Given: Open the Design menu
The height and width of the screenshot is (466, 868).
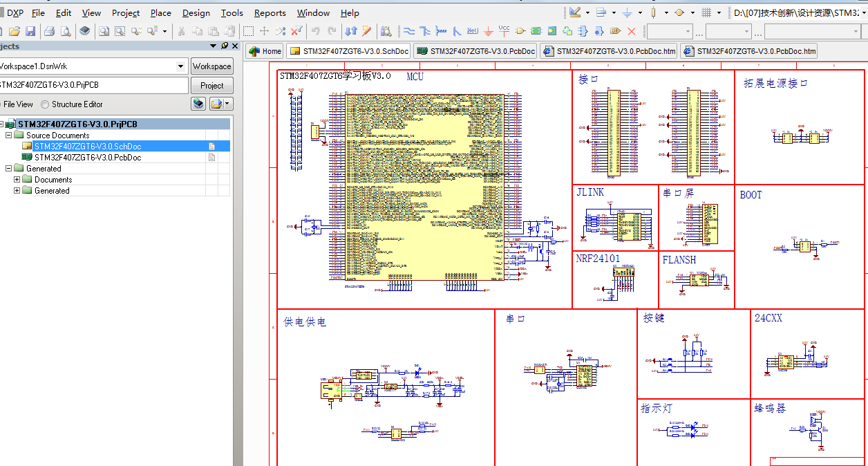Looking at the screenshot, I should point(196,12).
